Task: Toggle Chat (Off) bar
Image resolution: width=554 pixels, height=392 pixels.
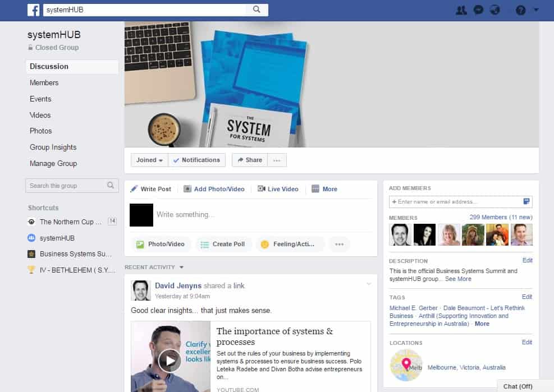Action: click(517, 386)
